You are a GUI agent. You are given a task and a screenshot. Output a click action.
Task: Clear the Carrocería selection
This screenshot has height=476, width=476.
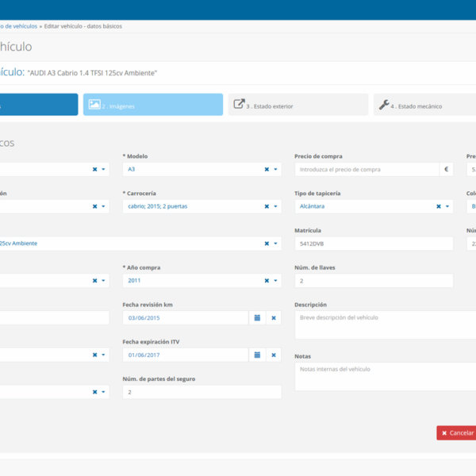tap(267, 206)
